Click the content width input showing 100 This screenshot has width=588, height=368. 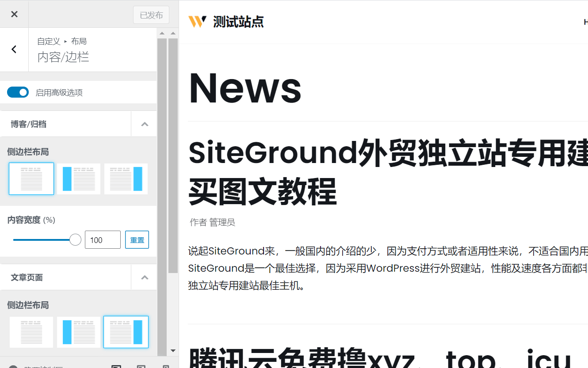[x=103, y=240]
